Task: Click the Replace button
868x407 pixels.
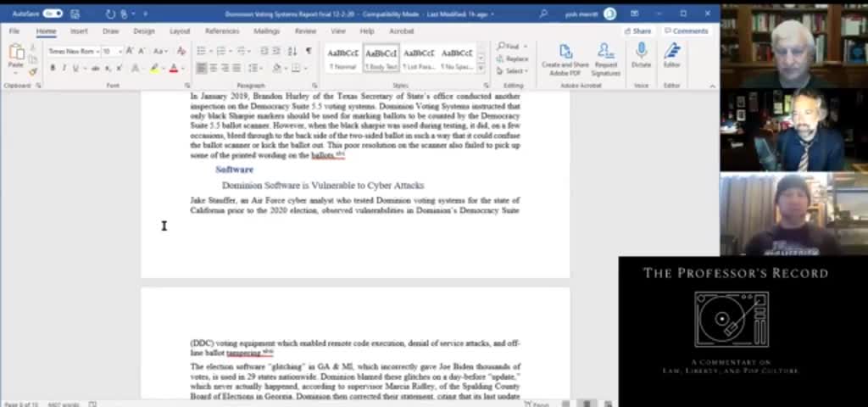Action: click(x=513, y=59)
